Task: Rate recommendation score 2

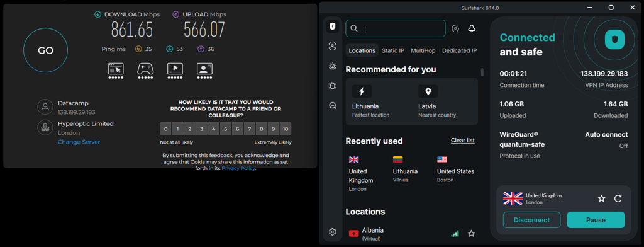Action: tap(189, 129)
